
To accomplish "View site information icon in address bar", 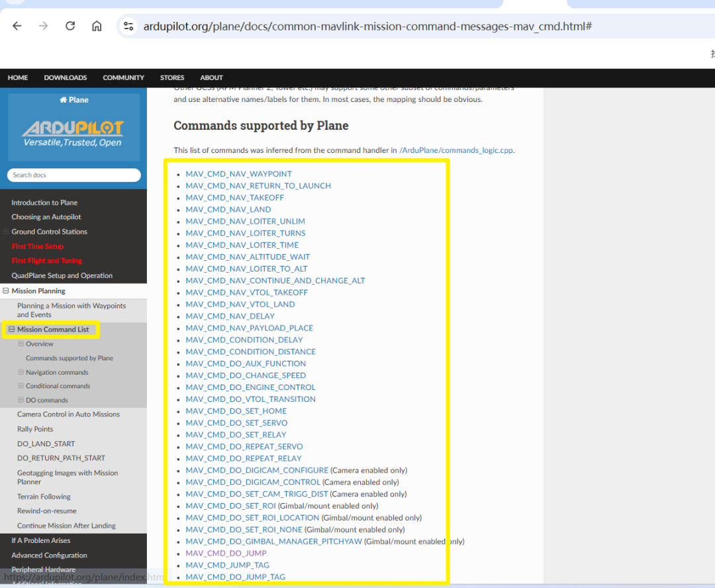I will (x=128, y=26).
